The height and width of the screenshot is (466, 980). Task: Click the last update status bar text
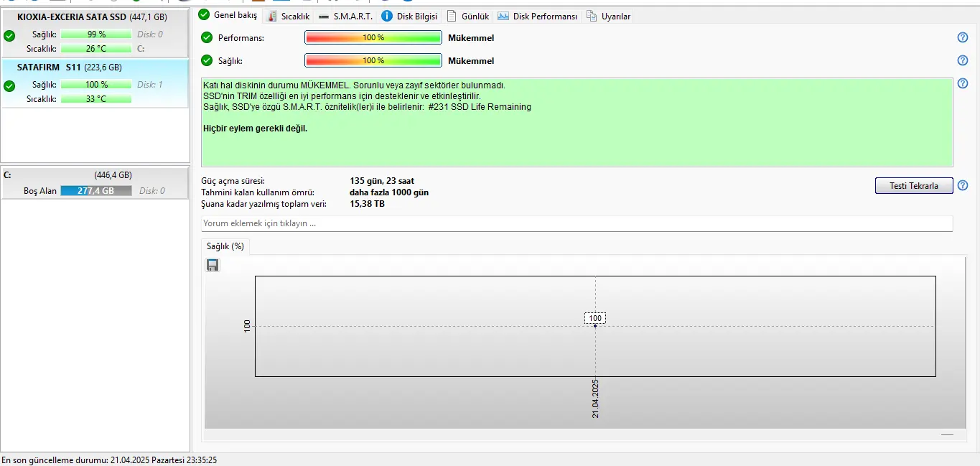(x=109, y=460)
